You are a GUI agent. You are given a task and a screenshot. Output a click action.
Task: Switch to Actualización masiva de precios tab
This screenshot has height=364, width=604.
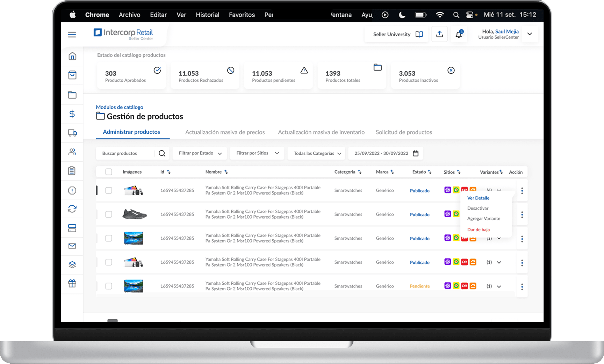tap(225, 132)
